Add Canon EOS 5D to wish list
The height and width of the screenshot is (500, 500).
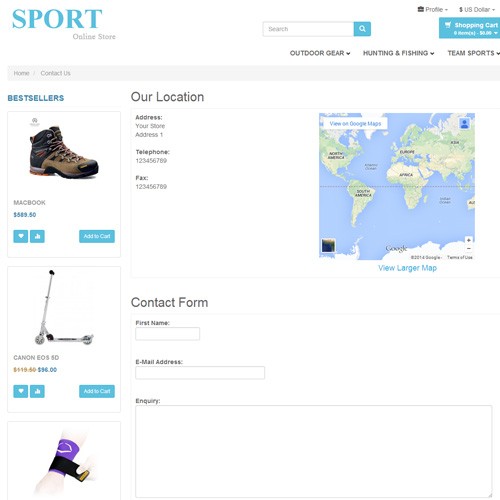click(21, 391)
